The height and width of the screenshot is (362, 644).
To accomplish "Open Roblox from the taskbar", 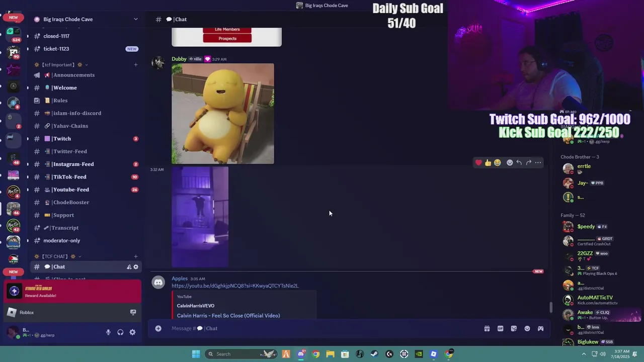I will [x=434, y=354].
